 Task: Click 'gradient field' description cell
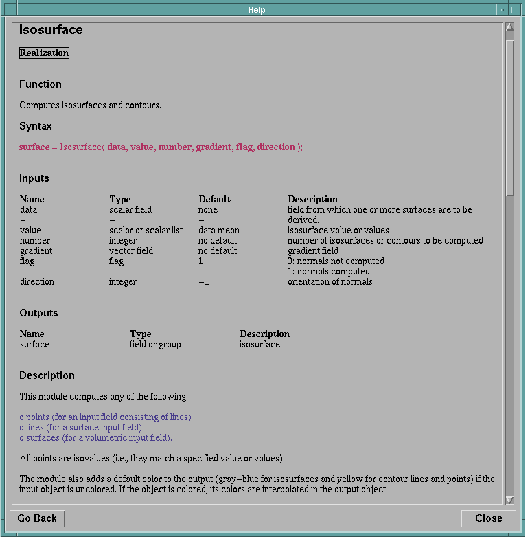point(313,251)
